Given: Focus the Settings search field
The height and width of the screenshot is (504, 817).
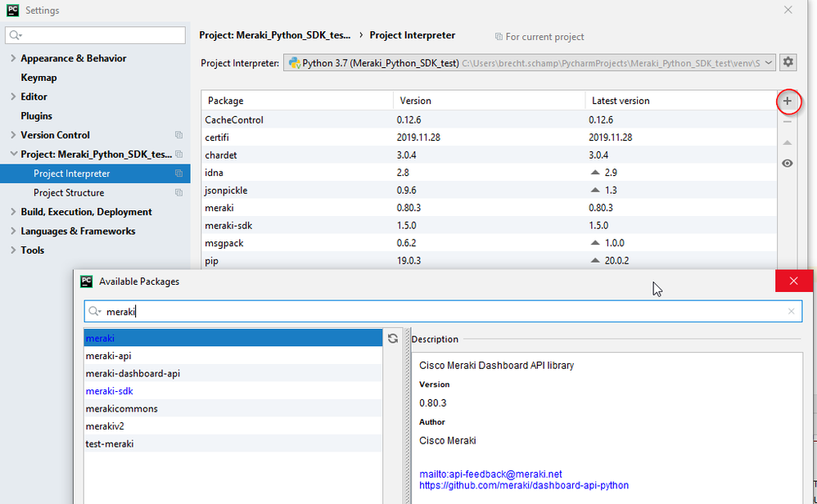Looking at the screenshot, I should pyautogui.click(x=95, y=35).
